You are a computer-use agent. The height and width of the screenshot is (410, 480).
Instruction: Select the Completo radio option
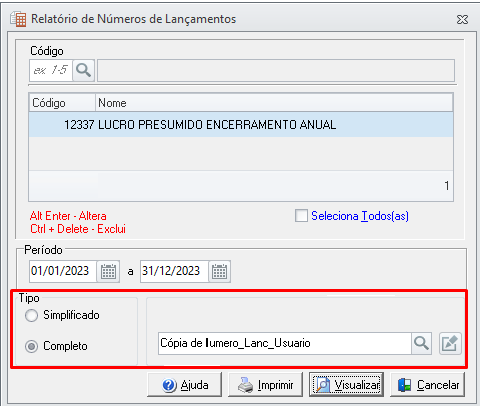(31, 346)
